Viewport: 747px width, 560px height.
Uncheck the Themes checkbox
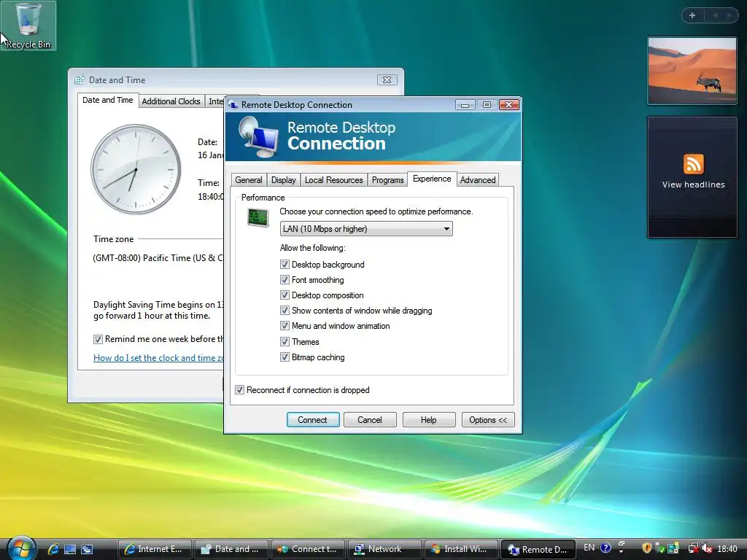tap(285, 341)
